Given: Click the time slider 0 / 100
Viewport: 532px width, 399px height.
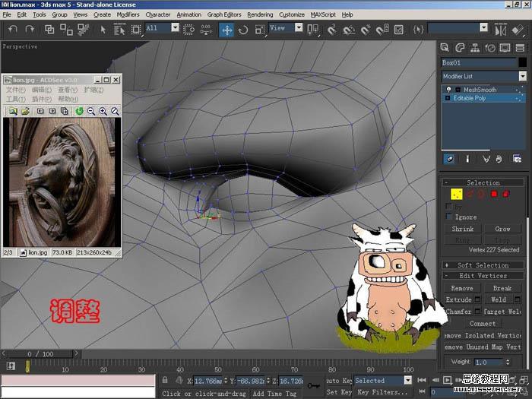Looking at the screenshot, I should click(x=40, y=354).
